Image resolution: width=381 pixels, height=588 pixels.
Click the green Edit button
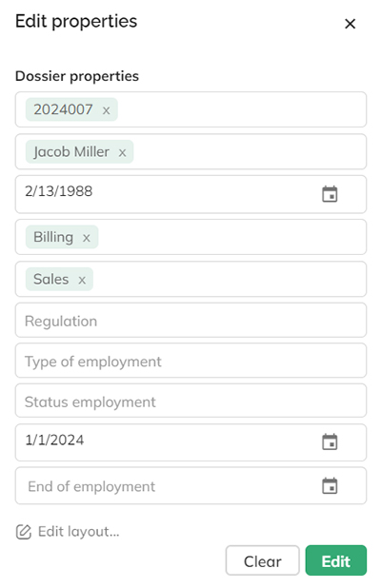coord(336,560)
